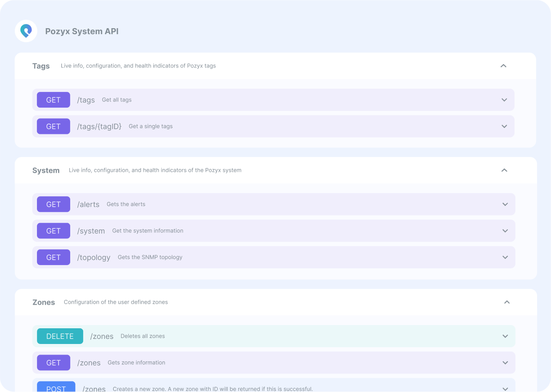Click the /alerts path text
This screenshot has height=392, width=551.
click(88, 205)
